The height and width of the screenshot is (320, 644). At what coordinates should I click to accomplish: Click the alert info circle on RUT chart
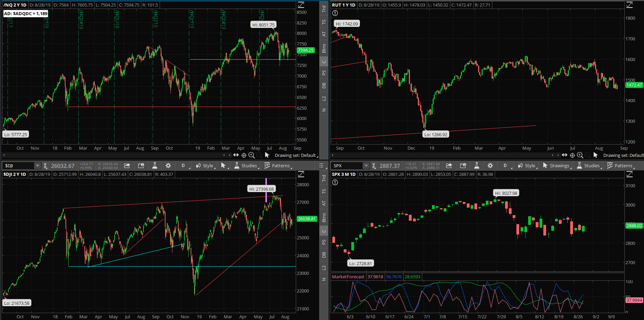click(x=335, y=13)
